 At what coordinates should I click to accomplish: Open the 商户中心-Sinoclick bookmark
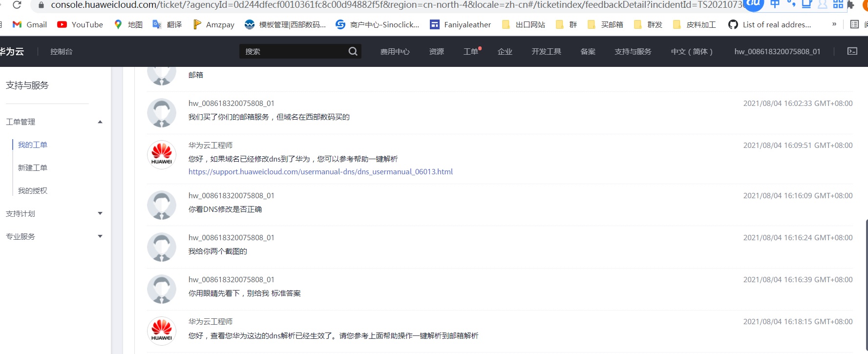tap(378, 24)
